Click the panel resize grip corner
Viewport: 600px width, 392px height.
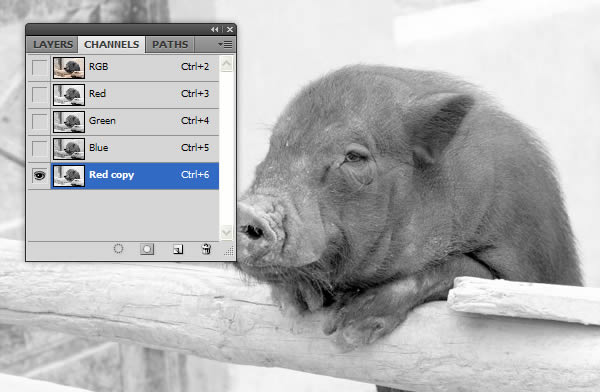(x=229, y=251)
